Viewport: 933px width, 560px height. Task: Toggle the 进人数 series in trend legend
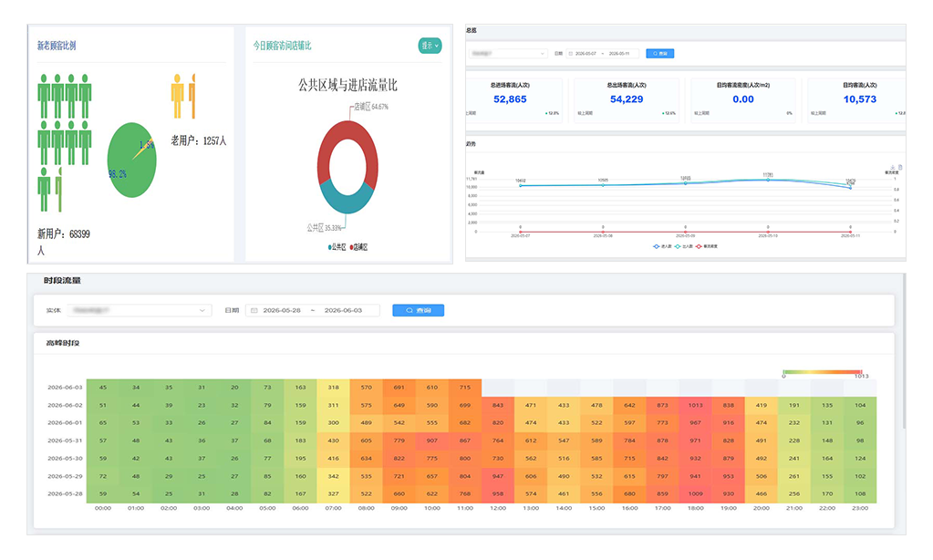(662, 246)
